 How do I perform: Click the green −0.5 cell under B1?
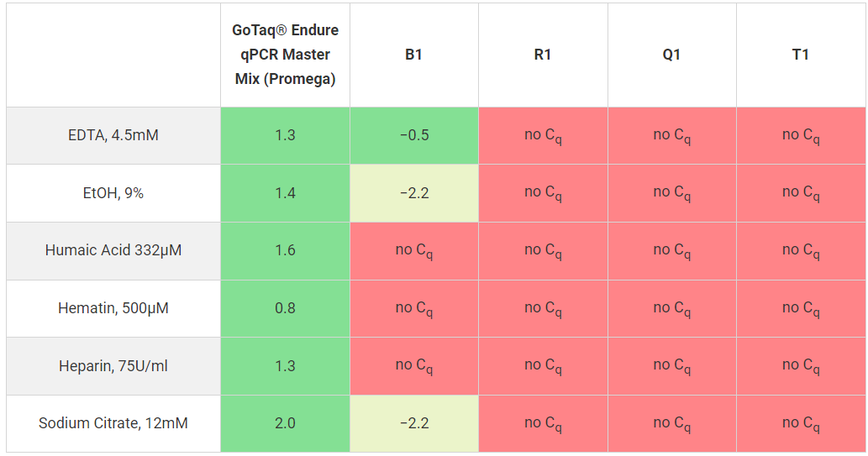click(x=413, y=135)
